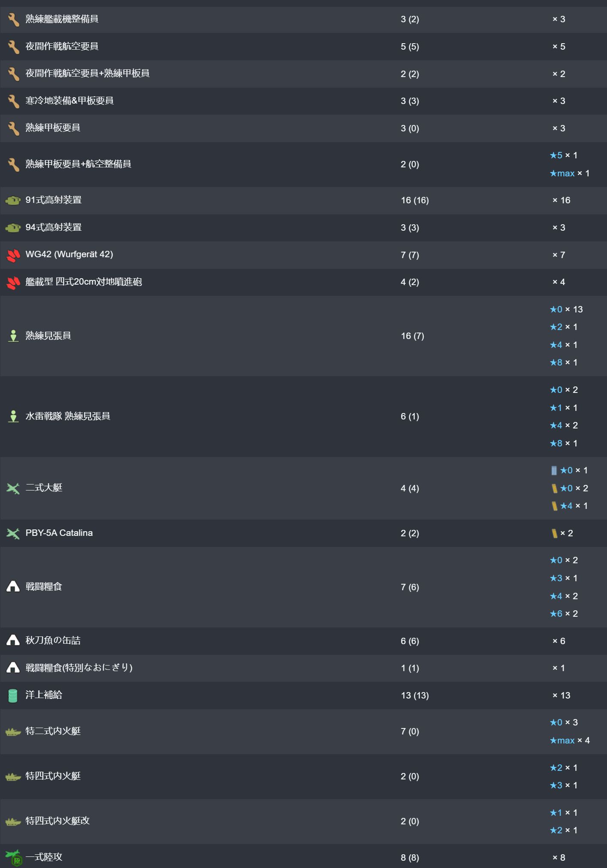Click blue proficiency icon in 二式大艇 row
The width and height of the screenshot is (607, 868).
click(554, 471)
